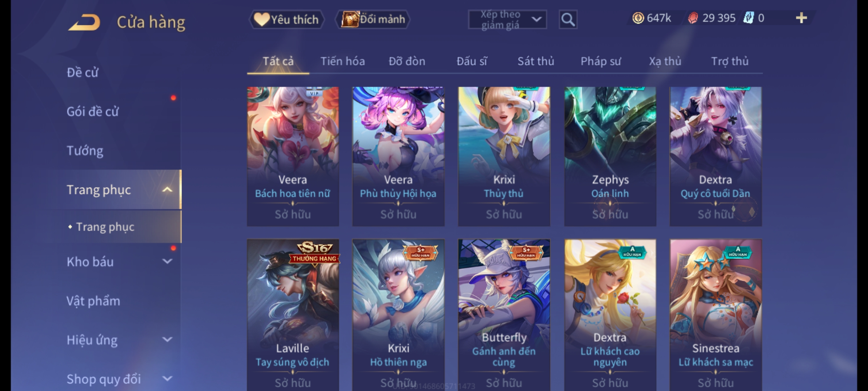The width and height of the screenshot is (868, 391).
Task: Tap the red ruby currency icon
Action: [x=693, y=18]
